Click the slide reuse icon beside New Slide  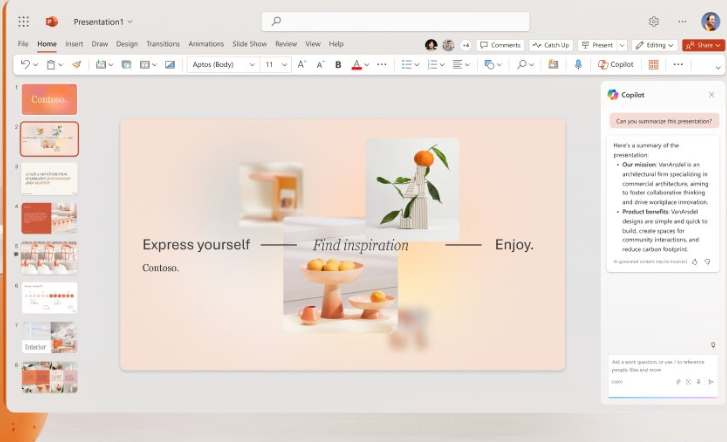(126, 65)
